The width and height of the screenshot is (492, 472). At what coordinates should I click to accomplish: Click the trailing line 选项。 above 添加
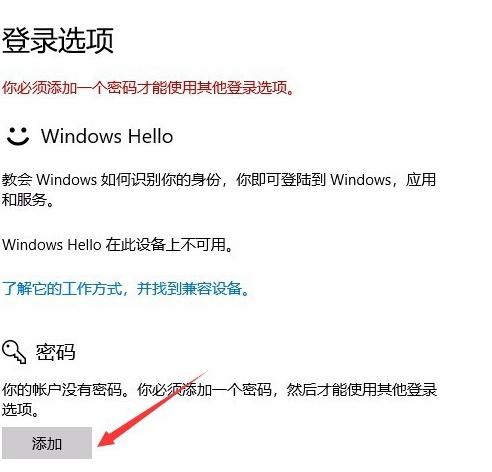20,409
